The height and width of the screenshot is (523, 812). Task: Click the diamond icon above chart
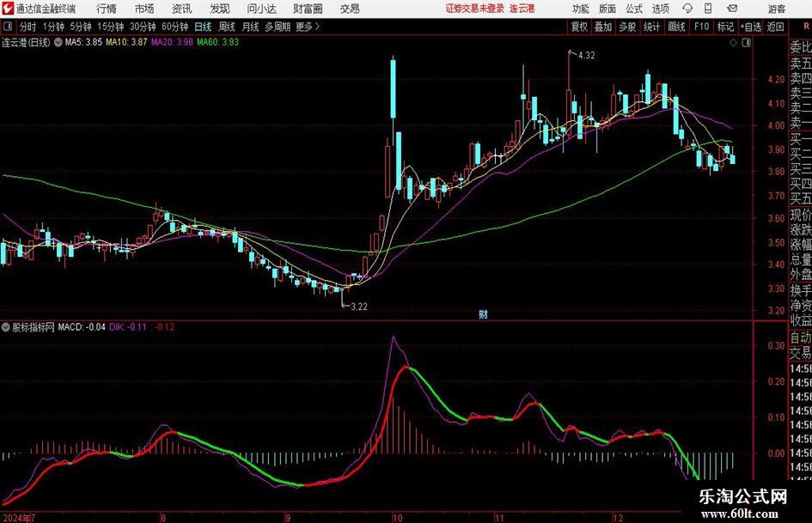(733, 43)
